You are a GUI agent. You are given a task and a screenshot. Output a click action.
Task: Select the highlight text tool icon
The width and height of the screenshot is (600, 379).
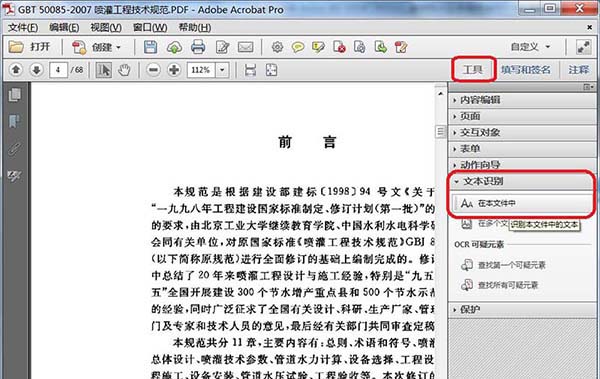click(318, 47)
